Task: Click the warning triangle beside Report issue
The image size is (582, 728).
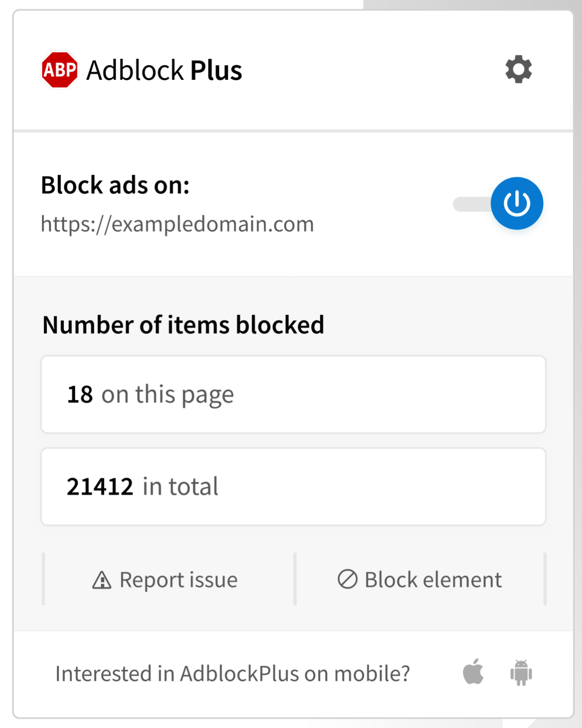Action: pos(102,580)
